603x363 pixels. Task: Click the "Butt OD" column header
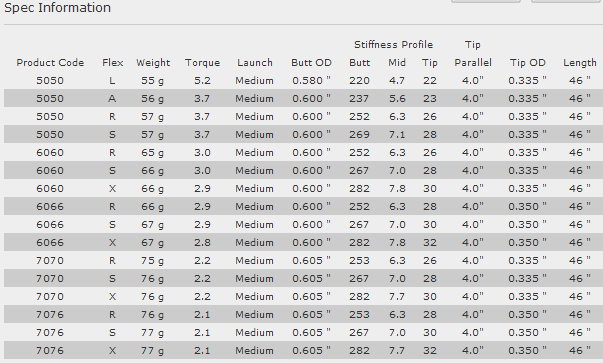coord(311,63)
